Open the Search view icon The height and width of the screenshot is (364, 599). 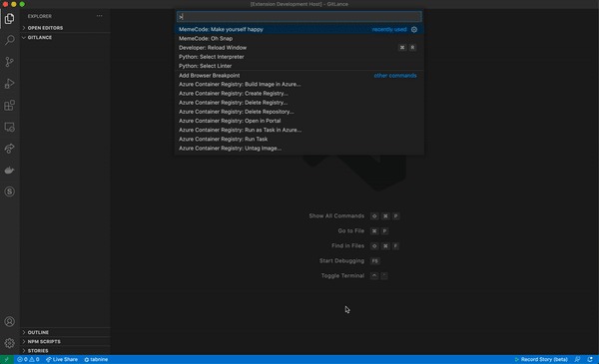(x=10, y=40)
